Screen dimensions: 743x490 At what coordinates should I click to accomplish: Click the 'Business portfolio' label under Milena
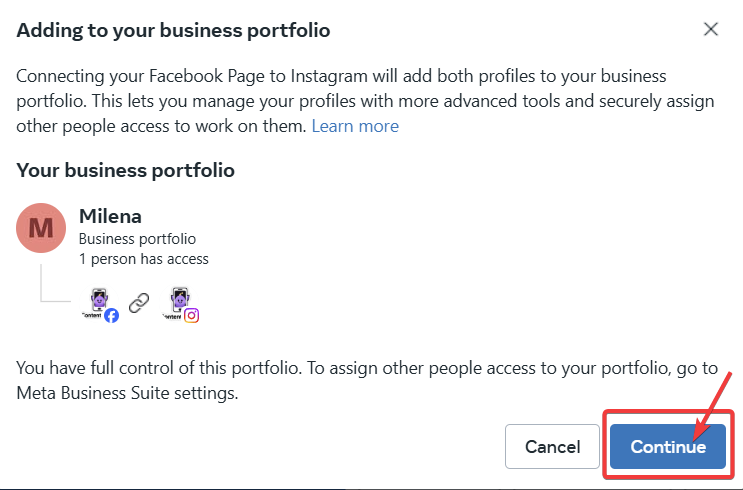(x=137, y=239)
